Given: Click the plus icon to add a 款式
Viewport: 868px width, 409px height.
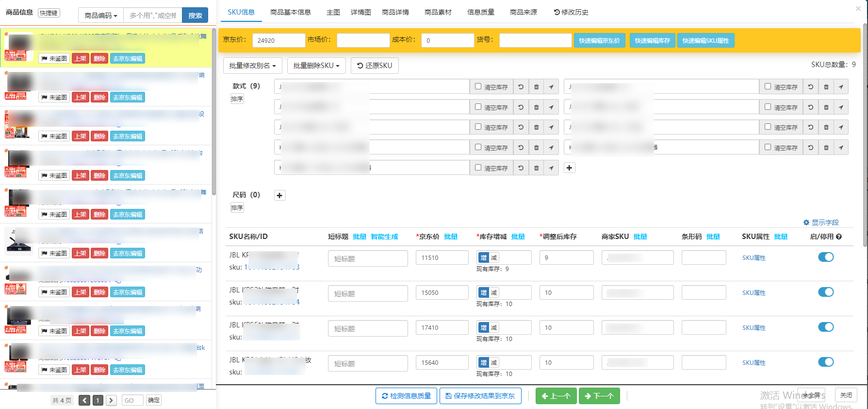Looking at the screenshot, I should (x=569, y=168).
